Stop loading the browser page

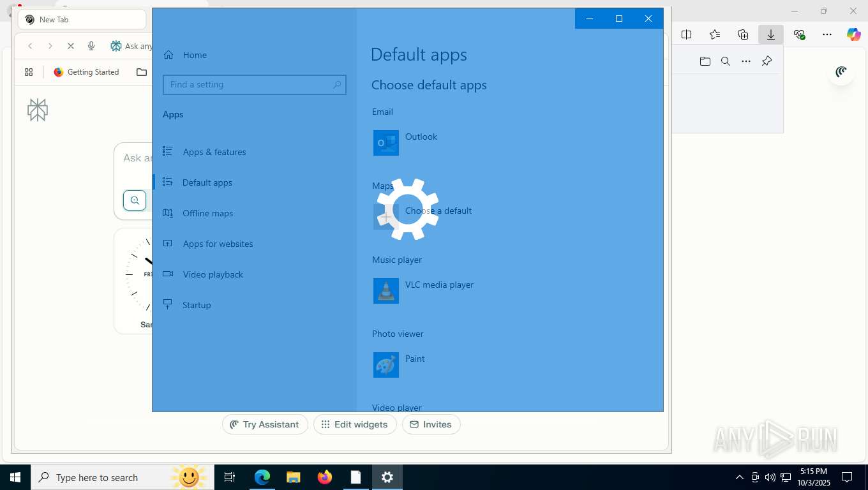click(71, 46)
